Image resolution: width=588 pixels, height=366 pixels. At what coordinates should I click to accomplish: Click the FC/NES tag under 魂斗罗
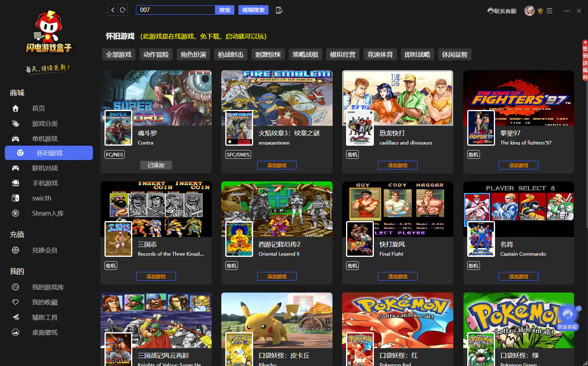point(114,155)
